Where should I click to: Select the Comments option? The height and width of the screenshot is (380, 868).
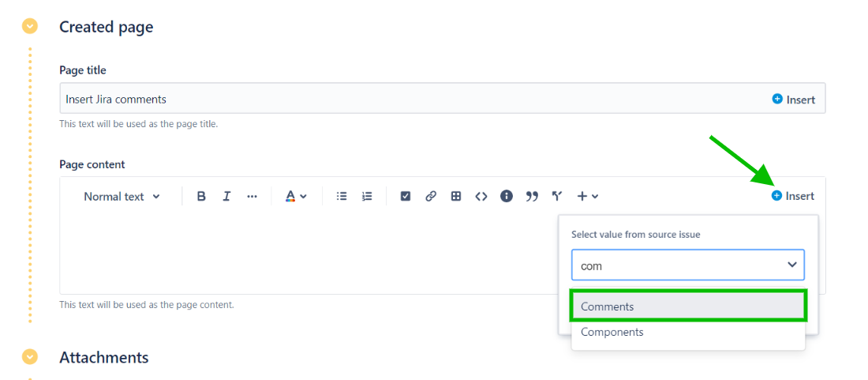tap(688, 307)
